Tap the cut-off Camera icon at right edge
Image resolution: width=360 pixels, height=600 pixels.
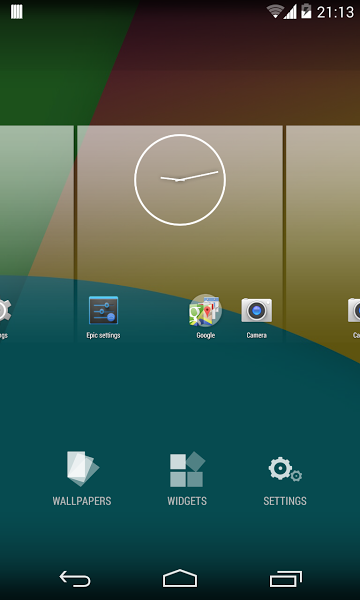click(354, 317)
